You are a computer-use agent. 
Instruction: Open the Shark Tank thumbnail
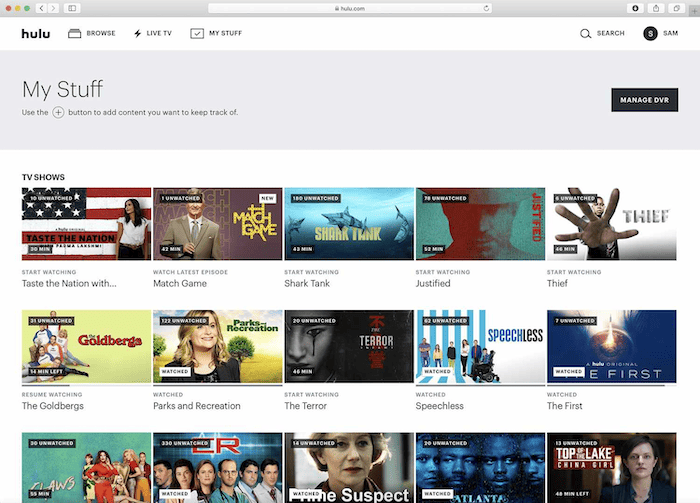pos(349,224)
